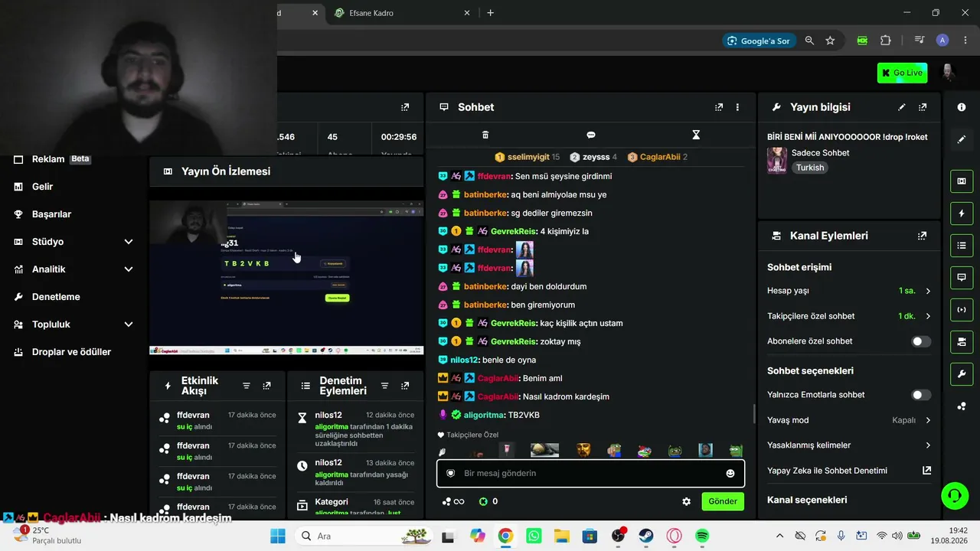Image resolution: width=980 pixels, height=551 pixels.
Task: Open the emoji picker in the message box
Action: pos(730,474)
